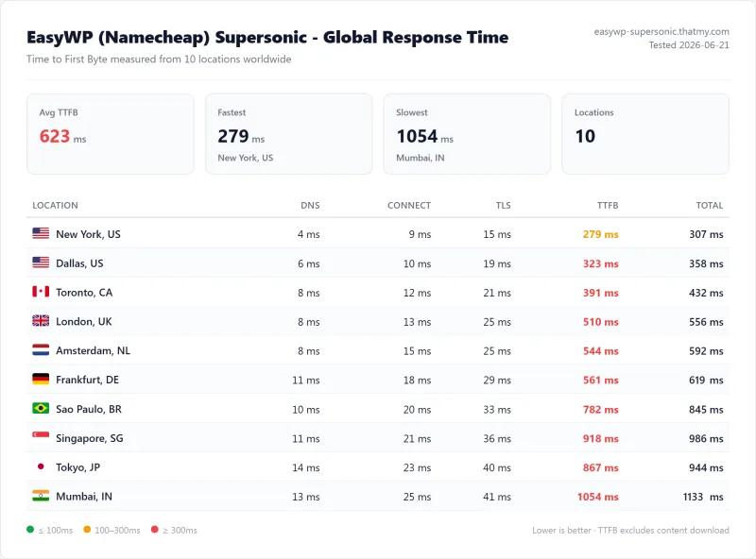Click the Sao Paulo, BR location name
This screenshot has width=756, height=559.
[x=89, y=409]
